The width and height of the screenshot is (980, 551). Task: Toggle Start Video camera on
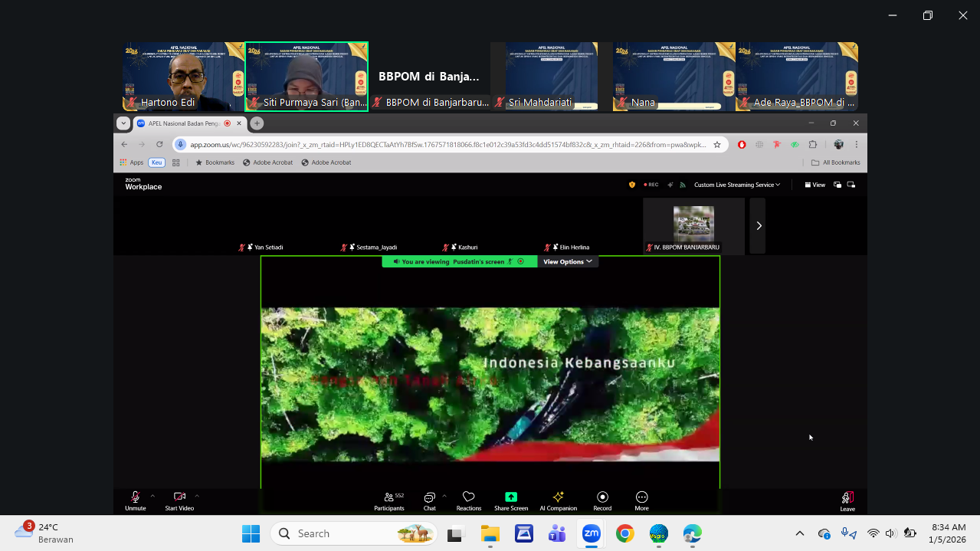(x=179, y=500)
